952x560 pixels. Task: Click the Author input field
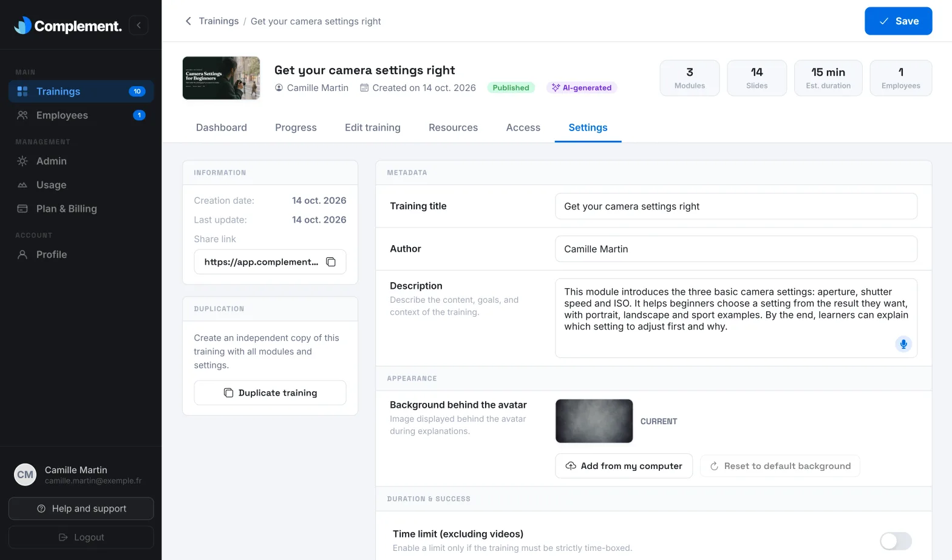click(736, 249)
